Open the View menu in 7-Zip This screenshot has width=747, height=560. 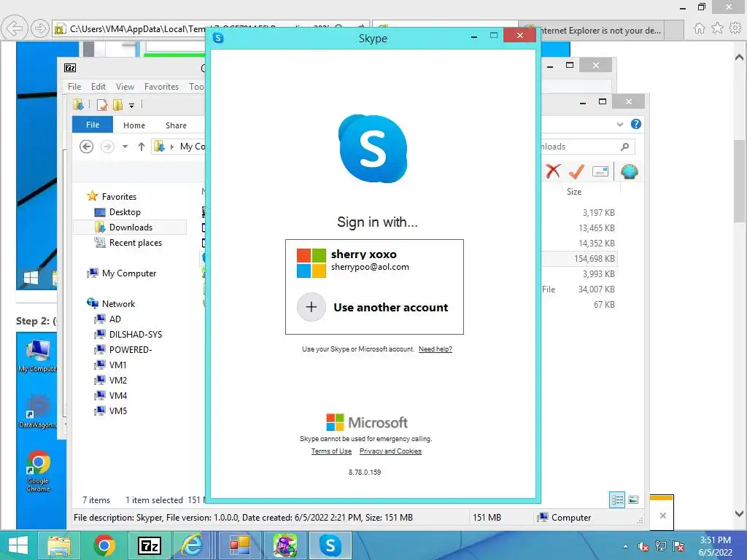coord(125,87)
